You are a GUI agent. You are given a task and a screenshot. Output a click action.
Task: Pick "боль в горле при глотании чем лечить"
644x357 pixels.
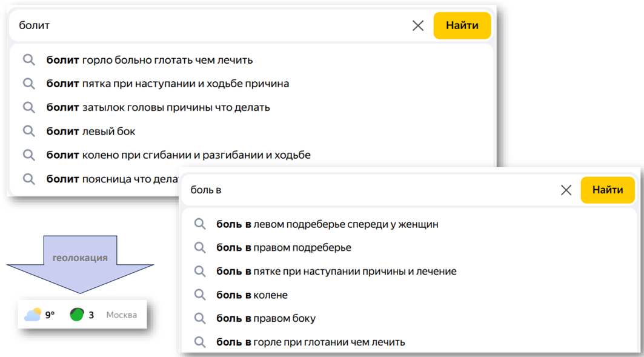click(310, 342)
